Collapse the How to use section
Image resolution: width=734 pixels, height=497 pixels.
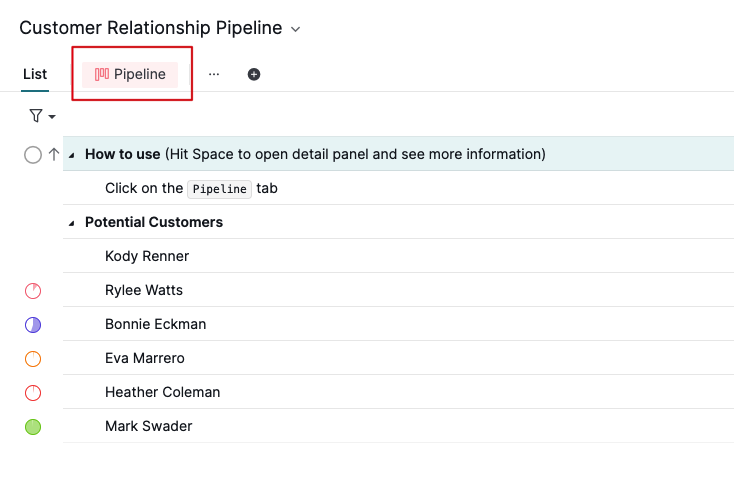click(x=72, y=155)
